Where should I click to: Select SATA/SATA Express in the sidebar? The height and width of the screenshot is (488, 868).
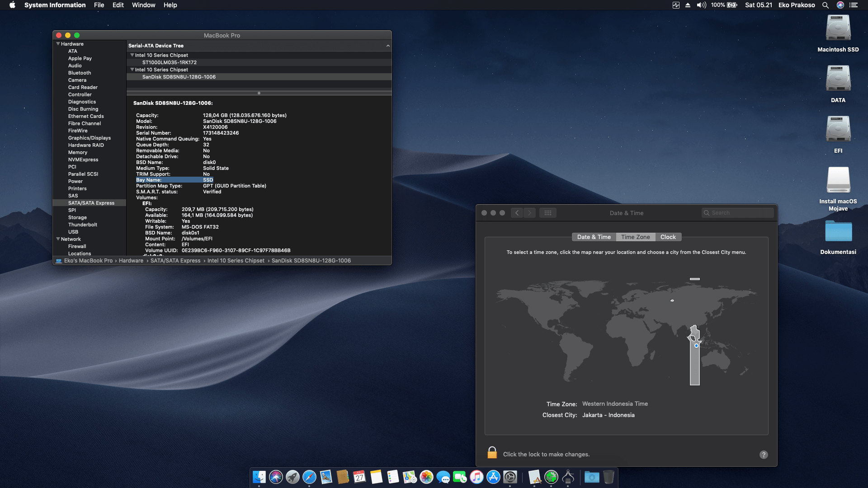(91, 202)
